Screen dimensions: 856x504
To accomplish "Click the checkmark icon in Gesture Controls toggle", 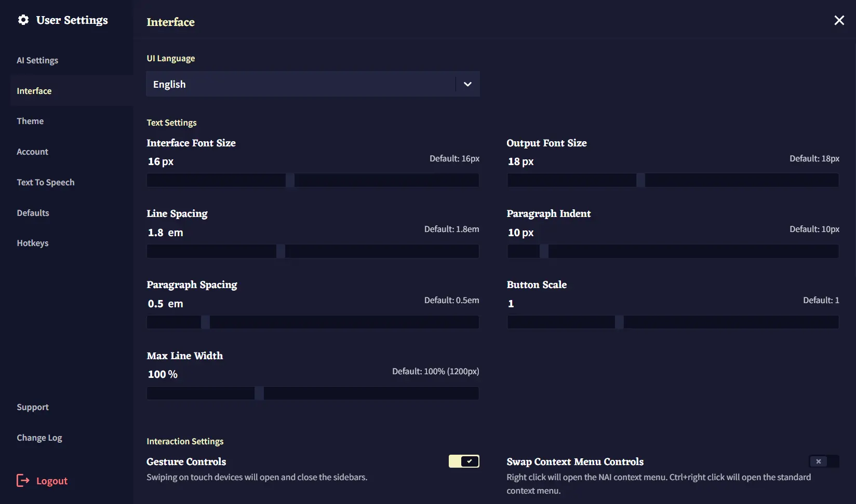I will 469,461.
